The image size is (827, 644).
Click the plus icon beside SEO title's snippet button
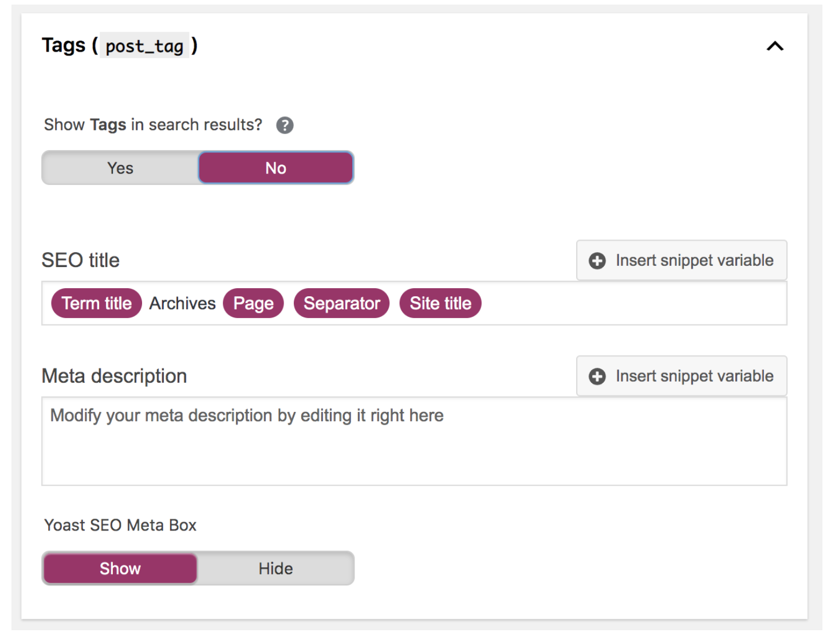(597, 261)
